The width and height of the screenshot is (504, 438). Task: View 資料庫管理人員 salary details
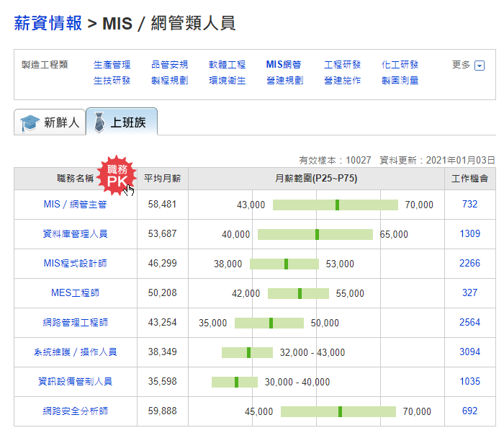click(75, 234)
